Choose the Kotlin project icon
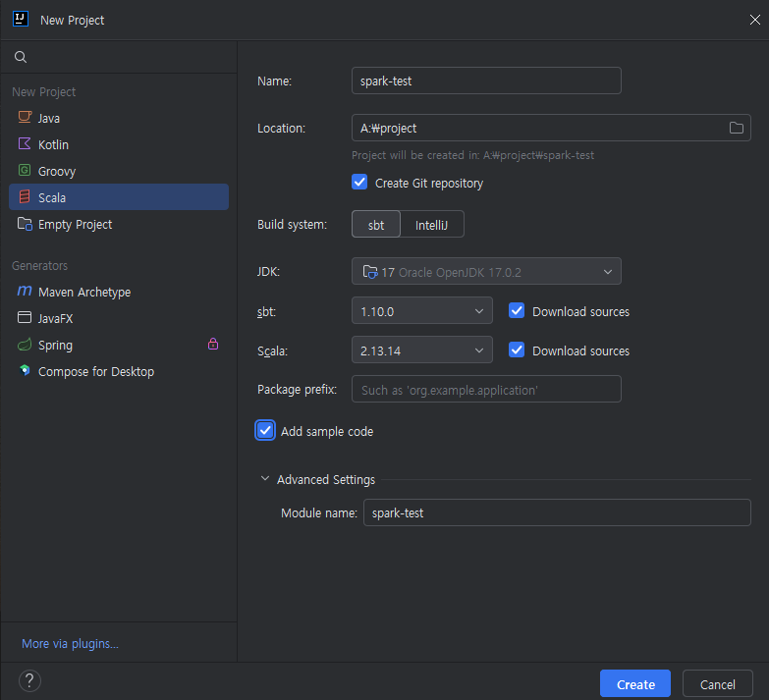The image size is (769, 700). point(25,143)
